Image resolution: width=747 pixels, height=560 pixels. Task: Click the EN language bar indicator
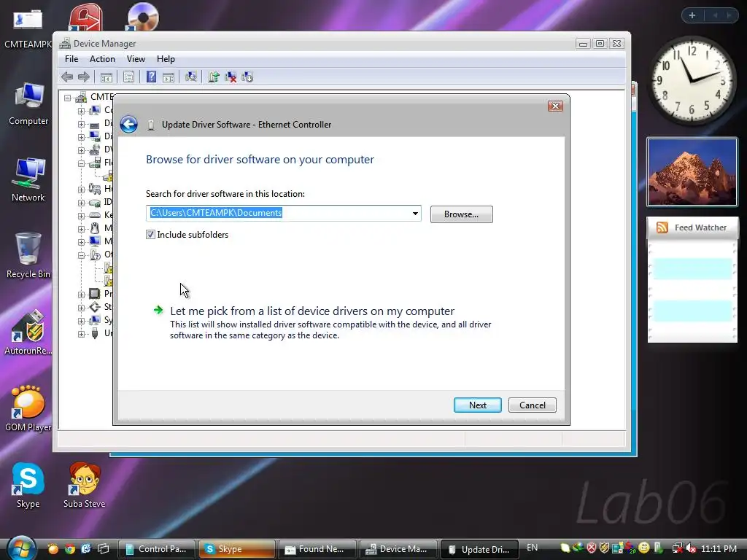tap(532, 548)
